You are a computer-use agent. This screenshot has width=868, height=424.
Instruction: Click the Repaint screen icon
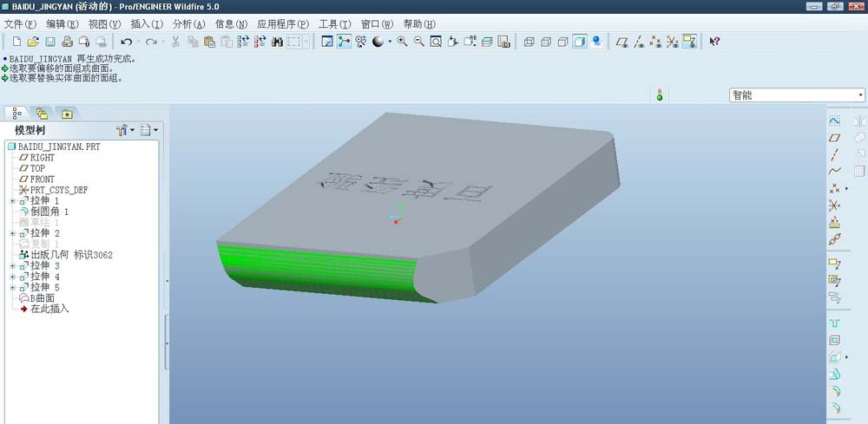327,42
